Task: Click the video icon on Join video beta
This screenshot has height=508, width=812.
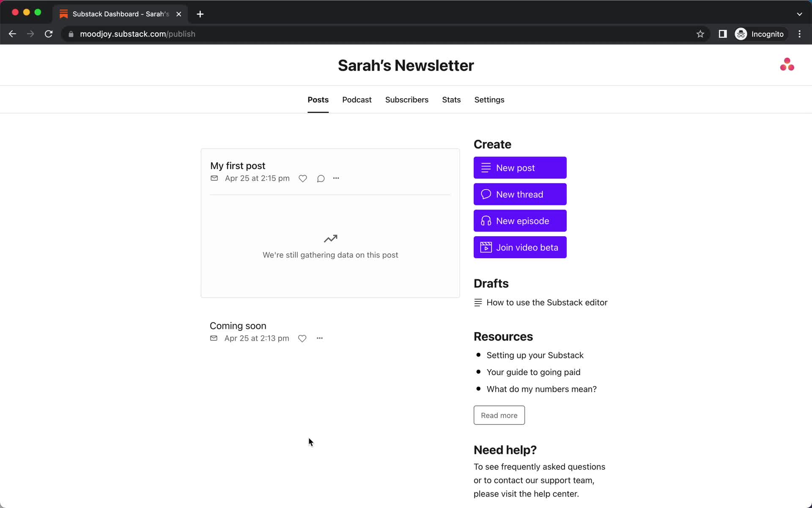Action: pyautogui.click(x=486, y=247)
